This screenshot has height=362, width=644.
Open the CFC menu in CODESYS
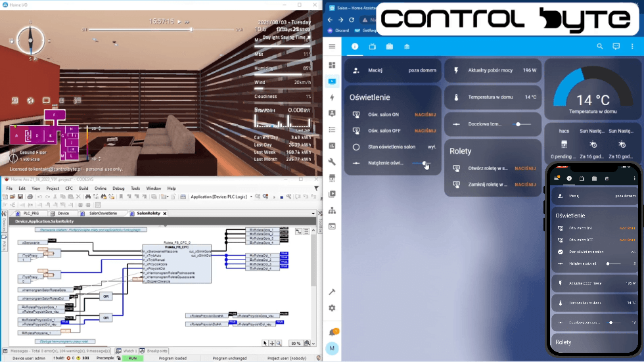(x=68, y=188)
